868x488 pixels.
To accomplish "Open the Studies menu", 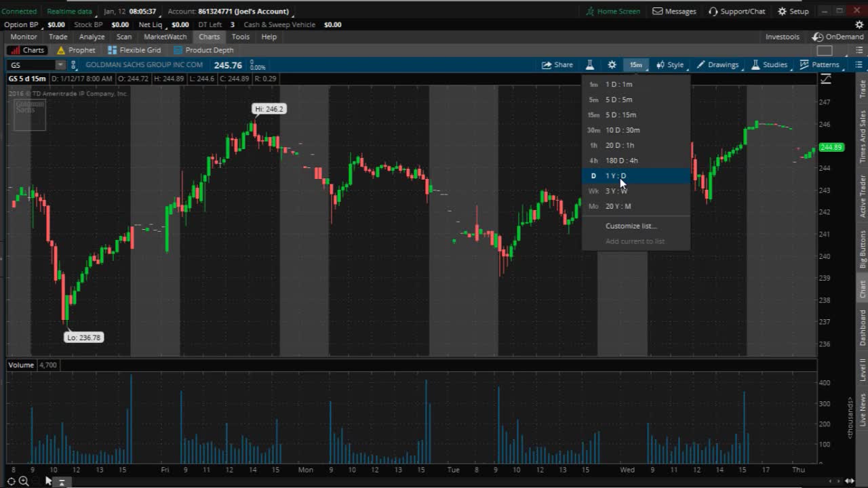I will (770, 64).
